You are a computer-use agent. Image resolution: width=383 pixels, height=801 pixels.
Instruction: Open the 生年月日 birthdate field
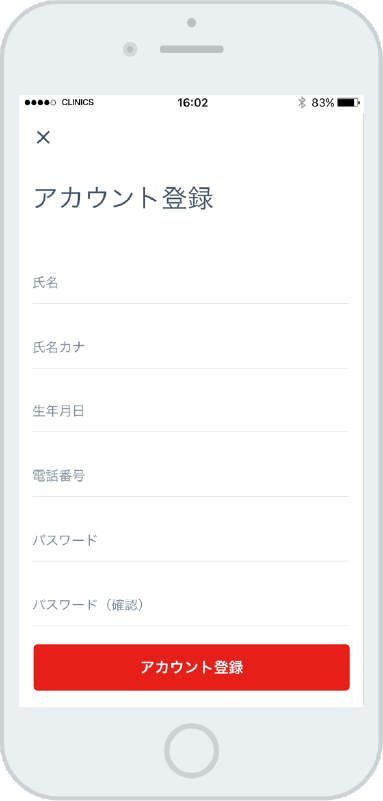[190, 412]
